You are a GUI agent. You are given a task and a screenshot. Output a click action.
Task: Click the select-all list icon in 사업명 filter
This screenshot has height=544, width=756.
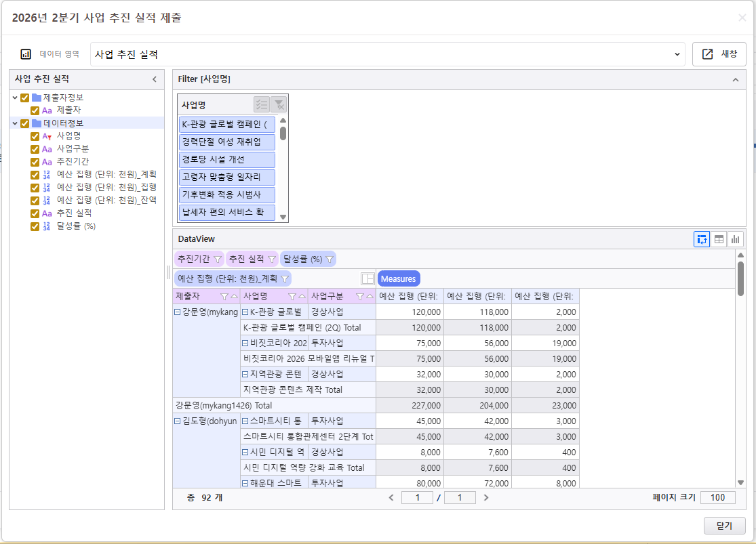pyautogui.click(x=262, y=104)
